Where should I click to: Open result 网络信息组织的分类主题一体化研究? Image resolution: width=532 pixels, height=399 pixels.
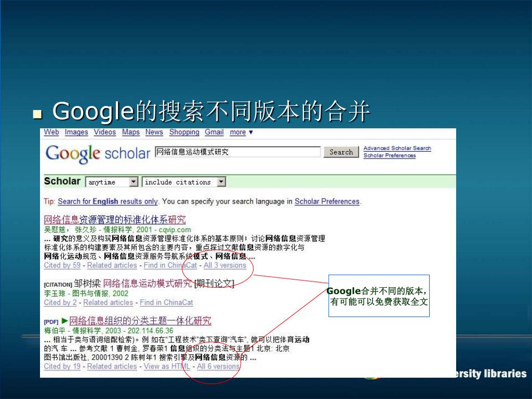tap(140, 321)
